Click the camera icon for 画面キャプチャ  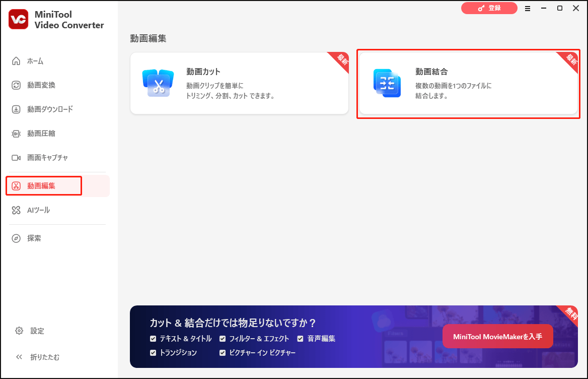point(16,158)
